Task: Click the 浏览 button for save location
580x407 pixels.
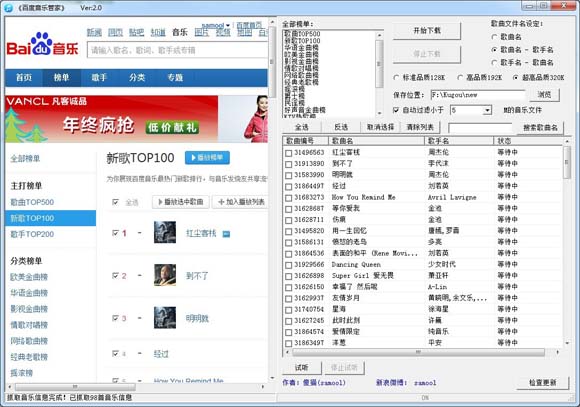Action: (544, 95)
